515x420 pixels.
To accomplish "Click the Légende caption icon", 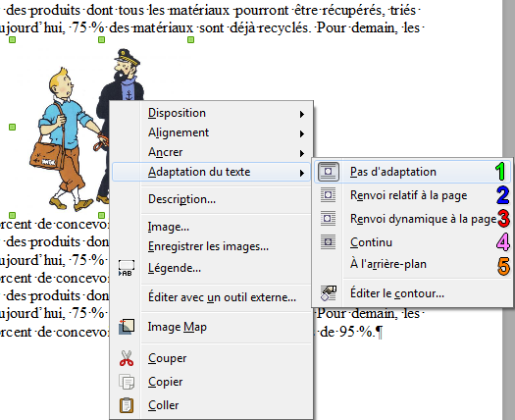I will coord(127,268).
